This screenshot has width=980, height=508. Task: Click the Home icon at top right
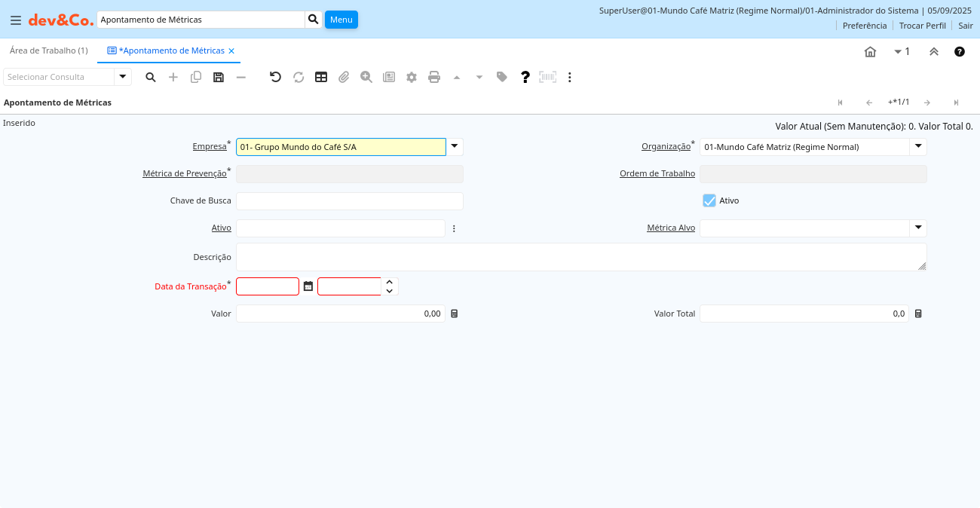point(870,52)
